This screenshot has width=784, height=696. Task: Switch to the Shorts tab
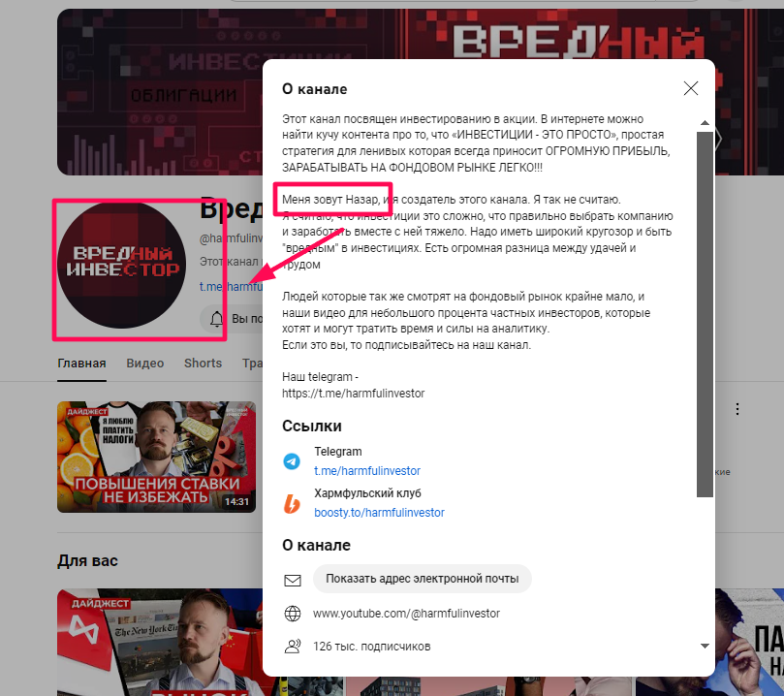tap(203, 364)
